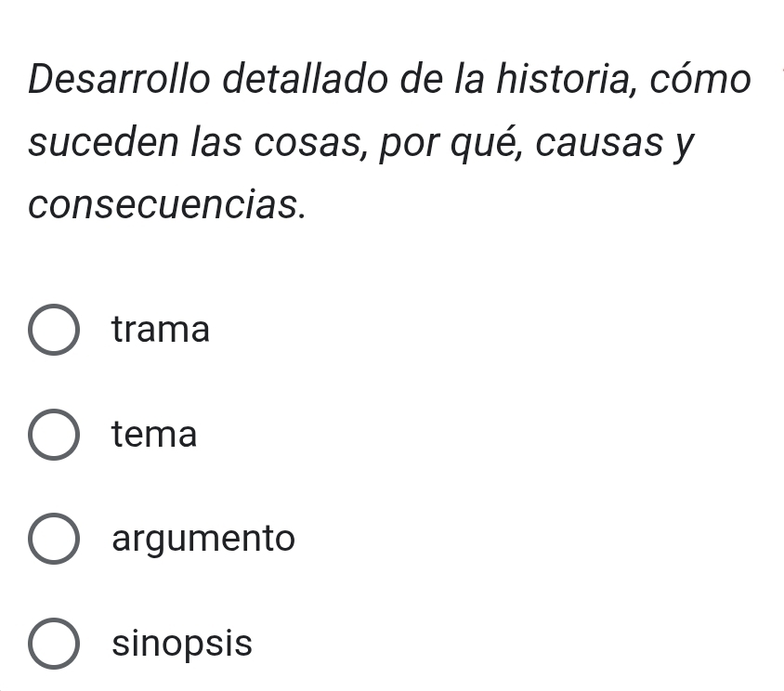The image size is (784, 691).
Task: Answer the question with tema
Action: coord(53,435)
